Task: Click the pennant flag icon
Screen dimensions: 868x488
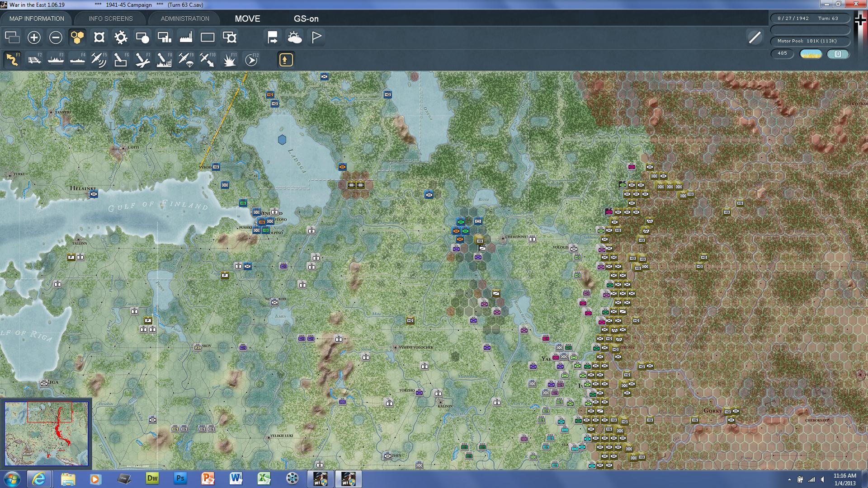Action: coord(316,38)
